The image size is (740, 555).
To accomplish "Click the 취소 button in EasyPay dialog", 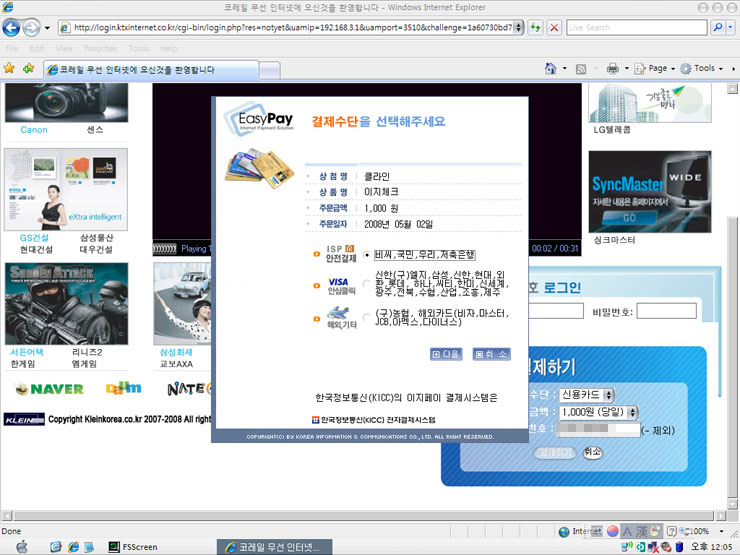I will 491,354.
